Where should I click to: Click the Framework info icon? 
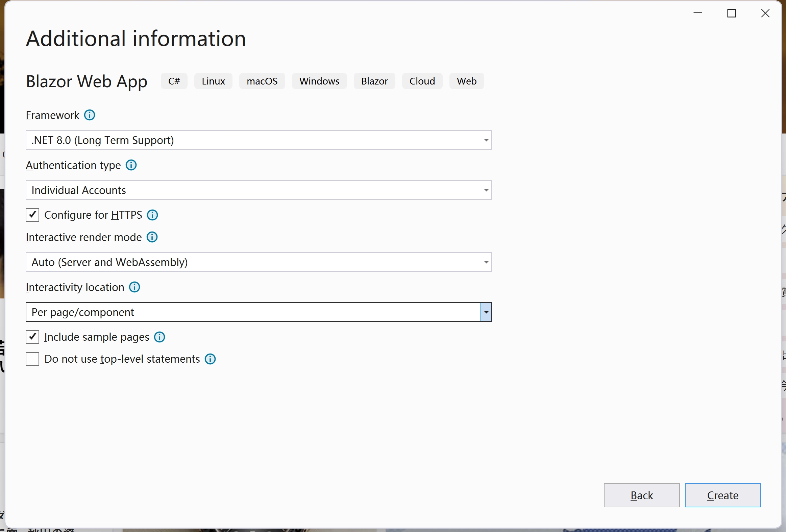(90, 115)
